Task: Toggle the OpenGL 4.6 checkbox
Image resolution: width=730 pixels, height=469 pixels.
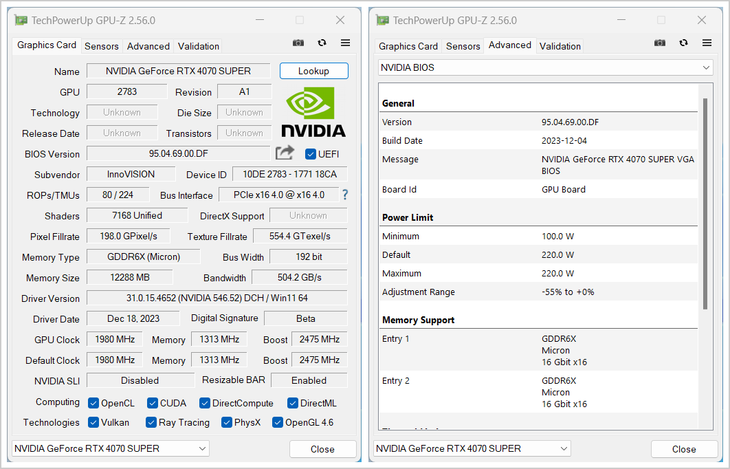Action: coord(277,422)
